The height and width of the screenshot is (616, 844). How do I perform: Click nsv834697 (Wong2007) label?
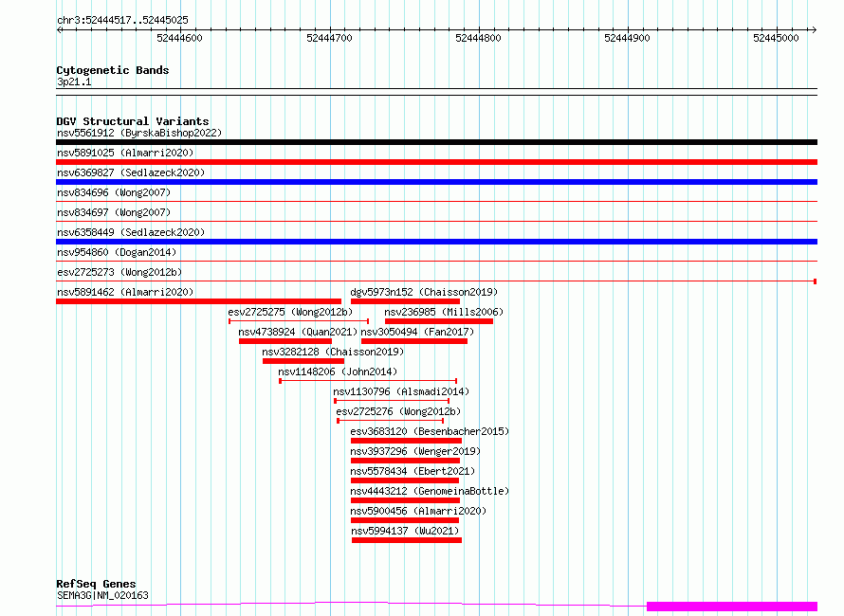pos(114,212)
